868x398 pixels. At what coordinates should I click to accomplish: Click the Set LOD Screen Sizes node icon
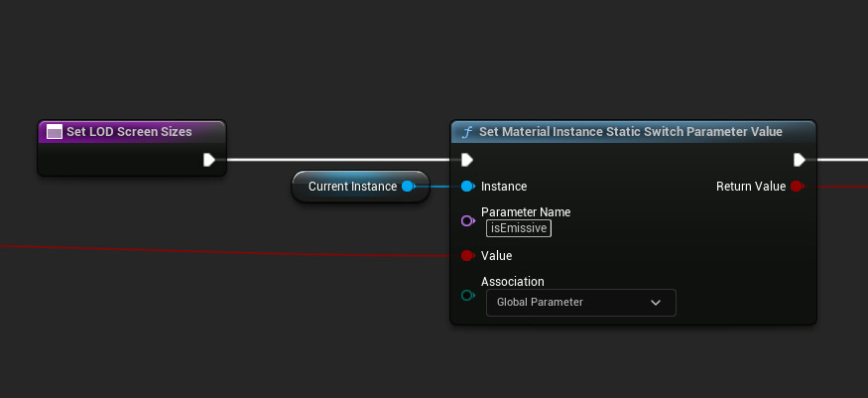55,132
